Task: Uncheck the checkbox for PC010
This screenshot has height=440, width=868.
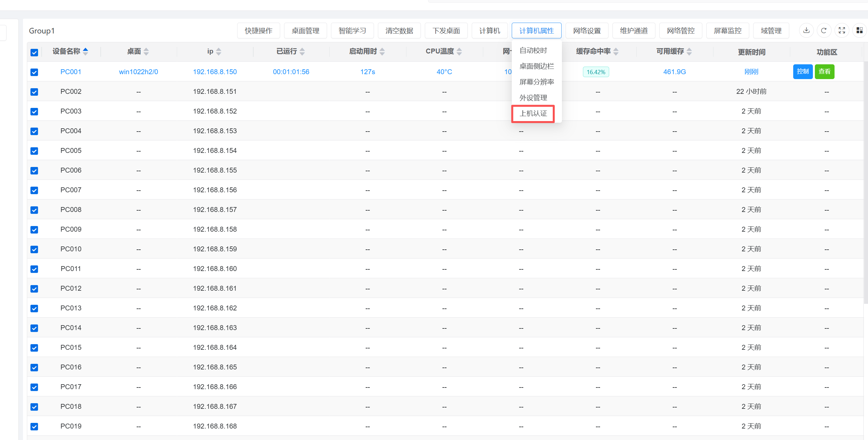Action: [34, 249]
